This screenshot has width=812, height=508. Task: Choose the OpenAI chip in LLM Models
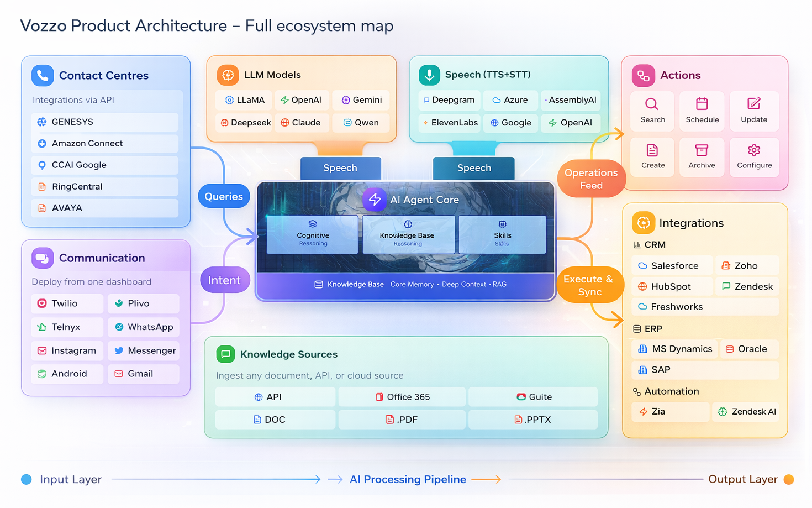tap(302, 100)
